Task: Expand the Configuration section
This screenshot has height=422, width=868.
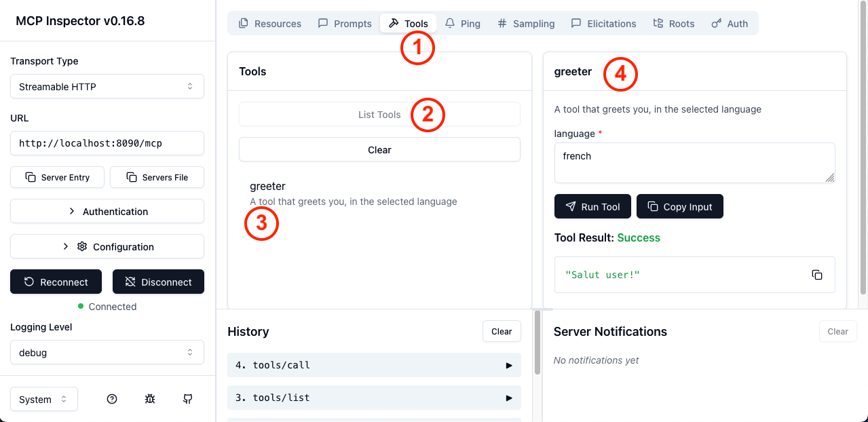Action: pyautogui.click(x=107, y=246)
